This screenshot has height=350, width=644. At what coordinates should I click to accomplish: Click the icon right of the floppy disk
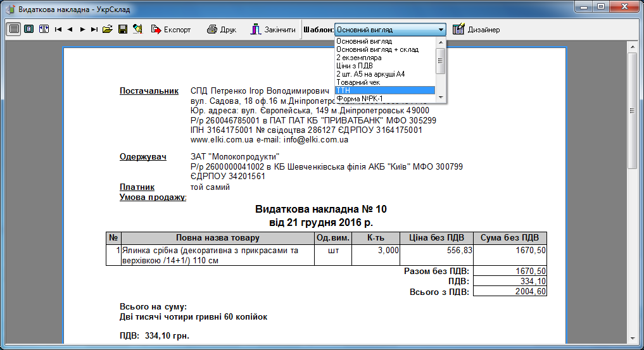(x=137, y=30)
